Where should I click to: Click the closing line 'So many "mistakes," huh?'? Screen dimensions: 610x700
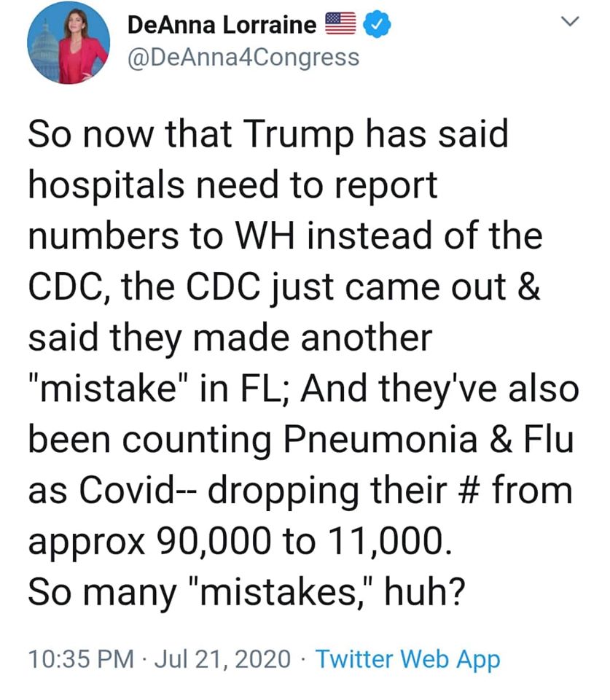click(247, 591)
